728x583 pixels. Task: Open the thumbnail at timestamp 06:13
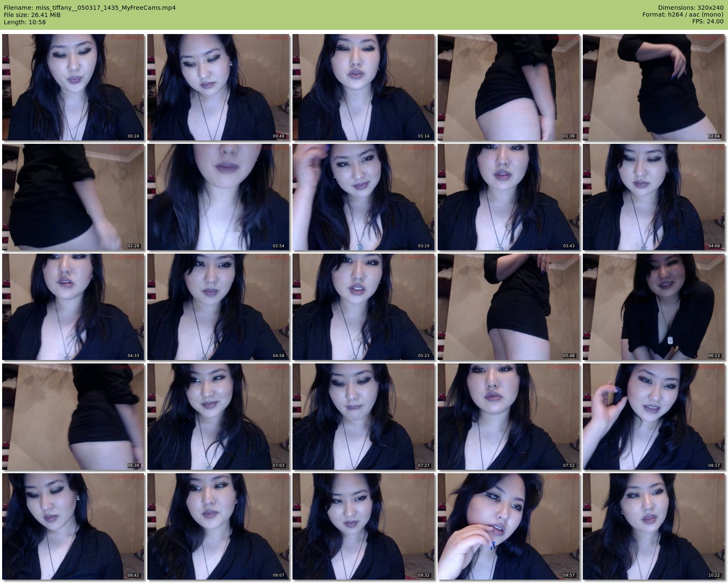click(x=654, y=307)
